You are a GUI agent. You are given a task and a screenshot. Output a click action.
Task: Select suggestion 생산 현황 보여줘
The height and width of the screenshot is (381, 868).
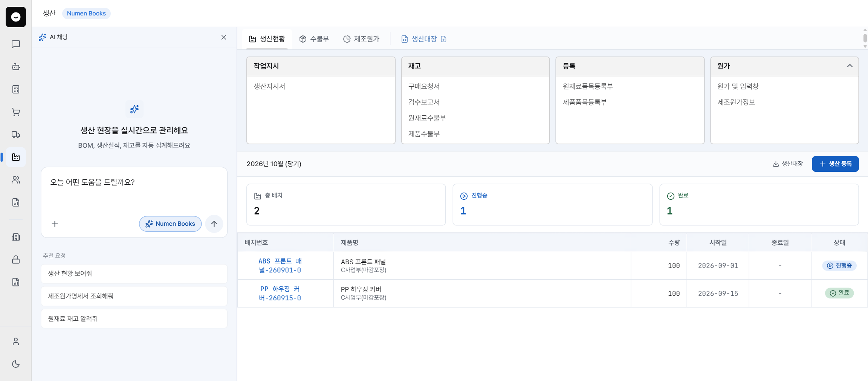point(134,274)
